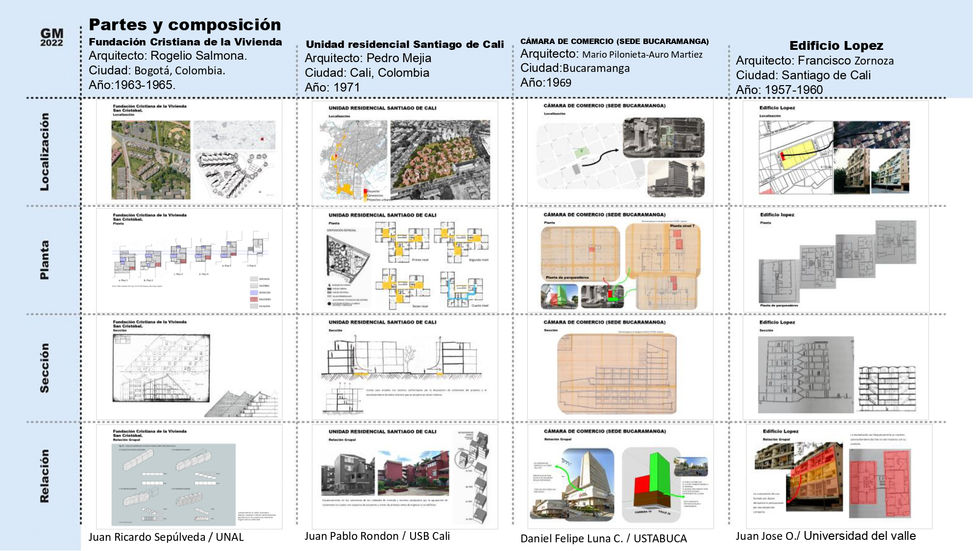Click author 'Daniel Felipe Luna C. / USTABUCA'
Viewport: 980px width, 551px height.
(x=603, y=539)
